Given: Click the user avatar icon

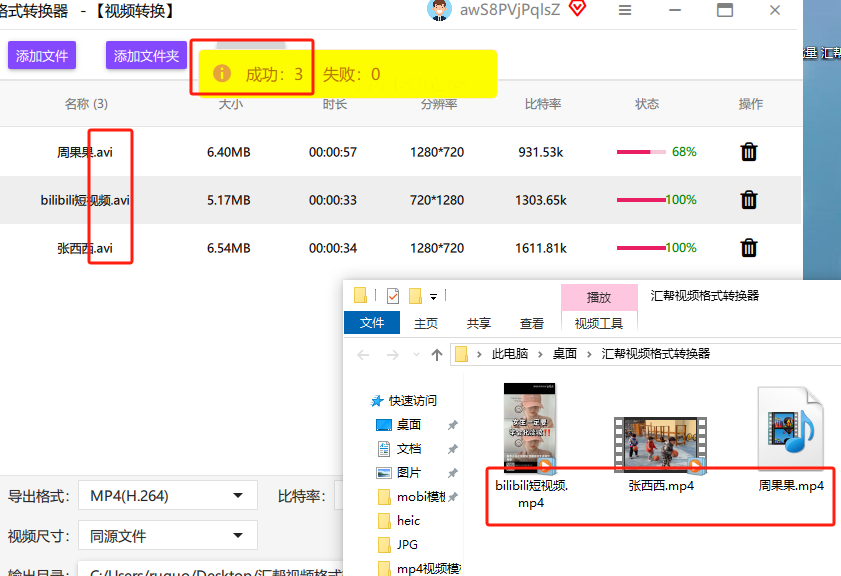Looking at the screenshot, I should click(439, 10).
